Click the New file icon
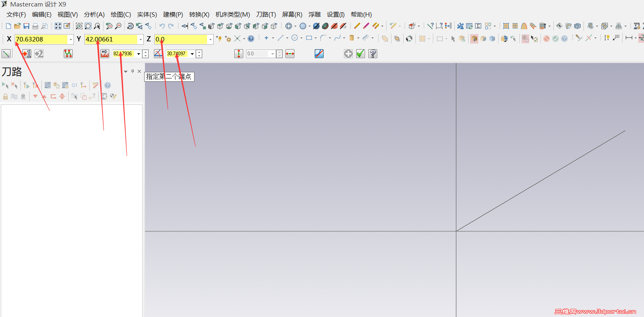 [8, 26]
